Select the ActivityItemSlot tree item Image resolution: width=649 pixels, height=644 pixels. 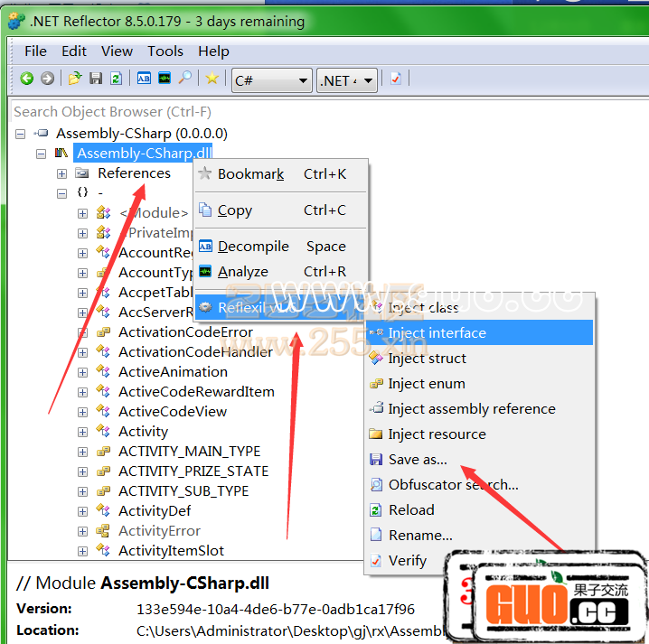click(x=171, y=551)
